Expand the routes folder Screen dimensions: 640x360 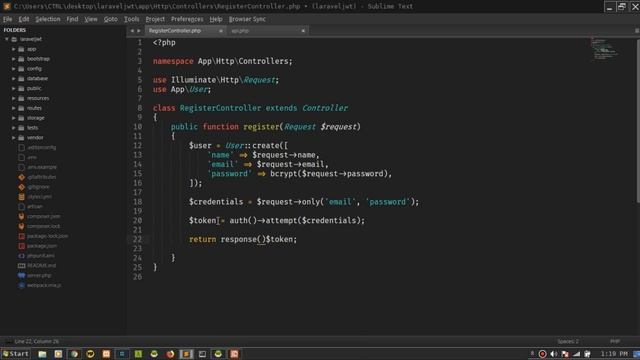point(13,108)
